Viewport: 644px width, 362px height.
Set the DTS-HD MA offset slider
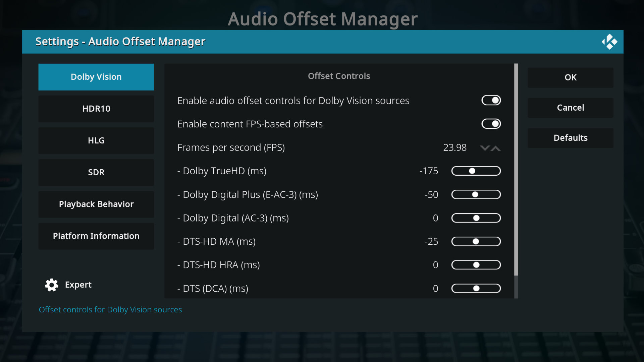[x=476, y=241]
